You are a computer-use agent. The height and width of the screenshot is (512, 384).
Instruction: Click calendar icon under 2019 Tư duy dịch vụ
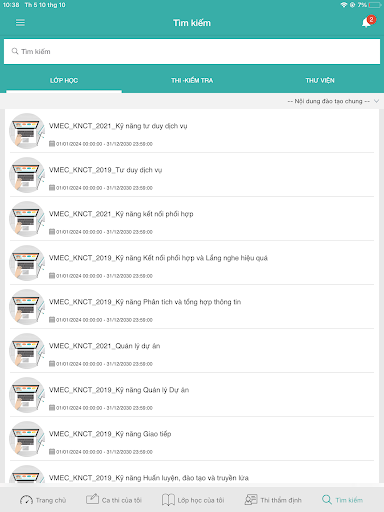(x=52, y=188)
